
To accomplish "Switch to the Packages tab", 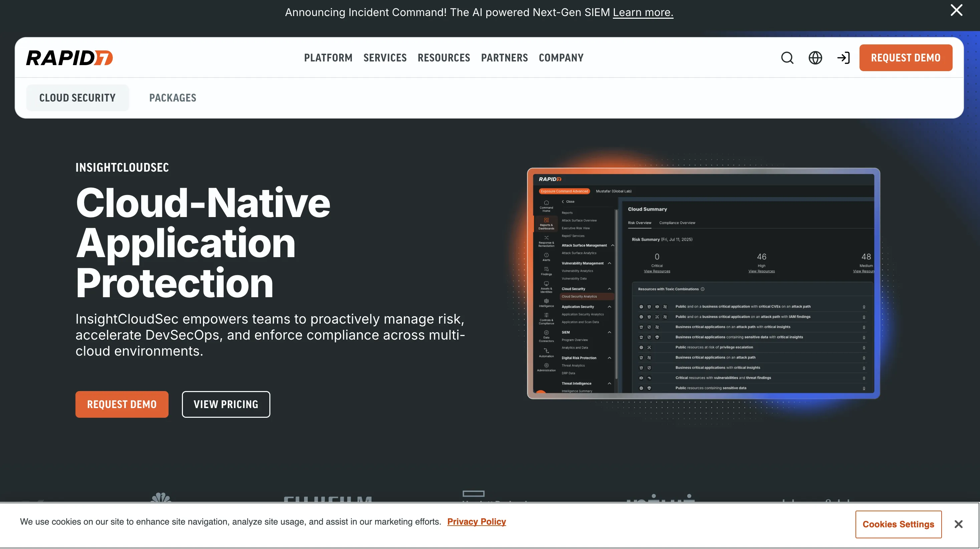I will click(x=172, y=98).
